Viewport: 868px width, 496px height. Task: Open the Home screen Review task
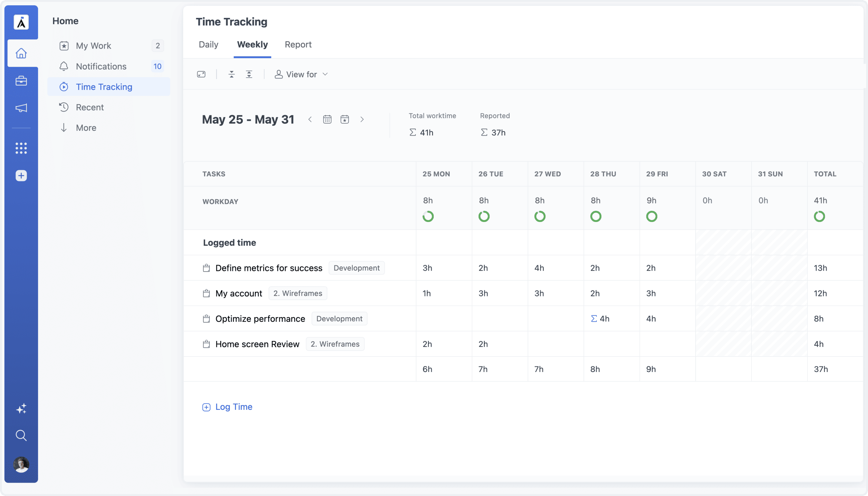point(258,344)
